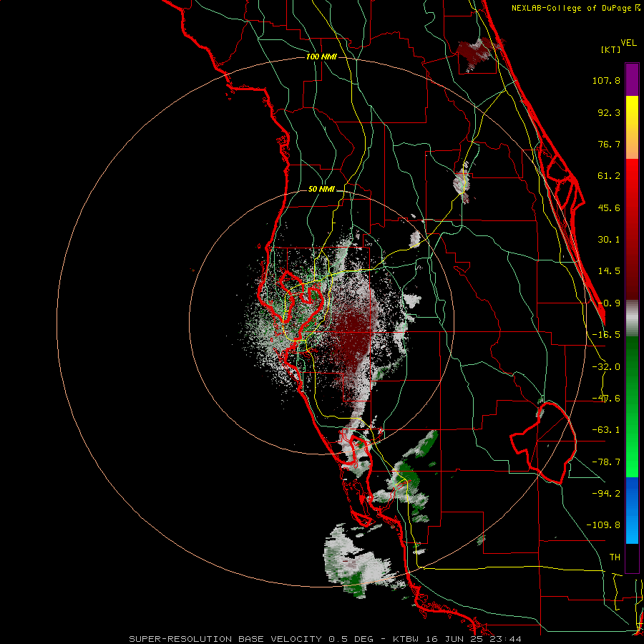
Task: Click the Super-Resolution Base Velocity caption
Action: pyautogui.click(x=326, y=639)
